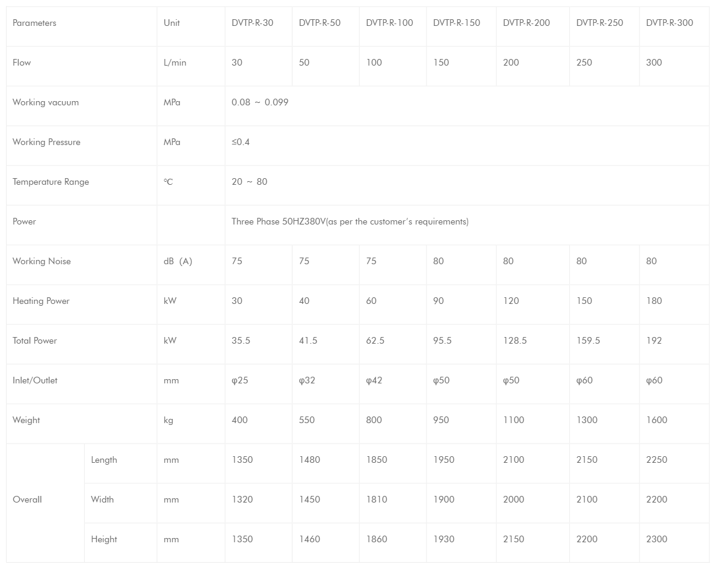Select the φ42 inlet/outlet value
Screen dimensions: 716x588
pyautogui.click(x=375, y=380)
